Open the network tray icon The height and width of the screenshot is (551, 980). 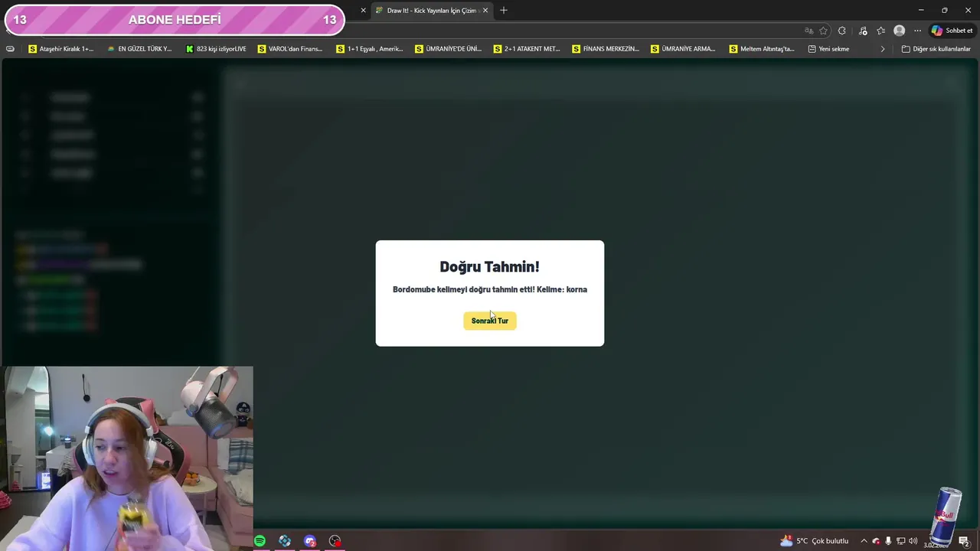(900, 541)
